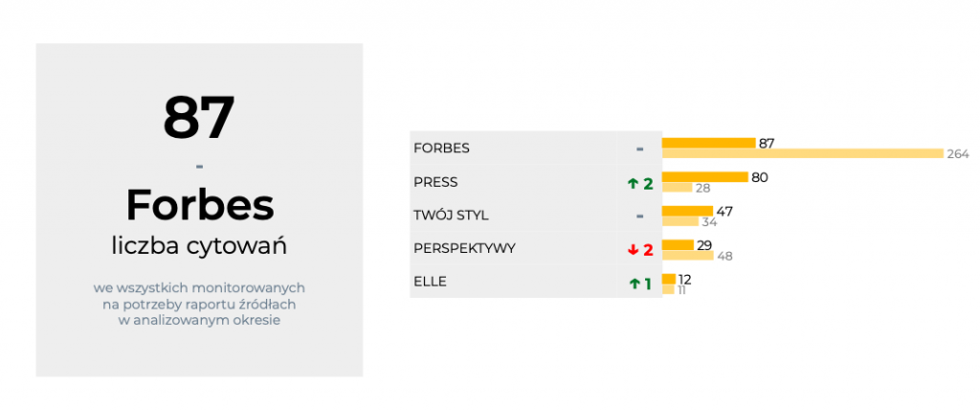The height and width of the screenshot is (411, 980).
Task: Click the light PERSPEKTYWY bar showing 48
Action: [x=687, y=255]
